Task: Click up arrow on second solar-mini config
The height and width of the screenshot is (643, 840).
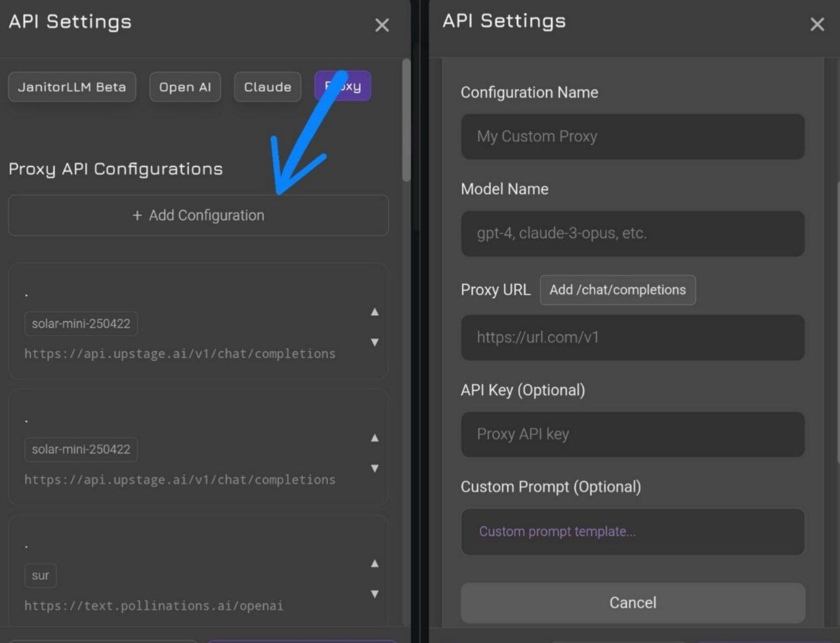Action: (375, 438)
